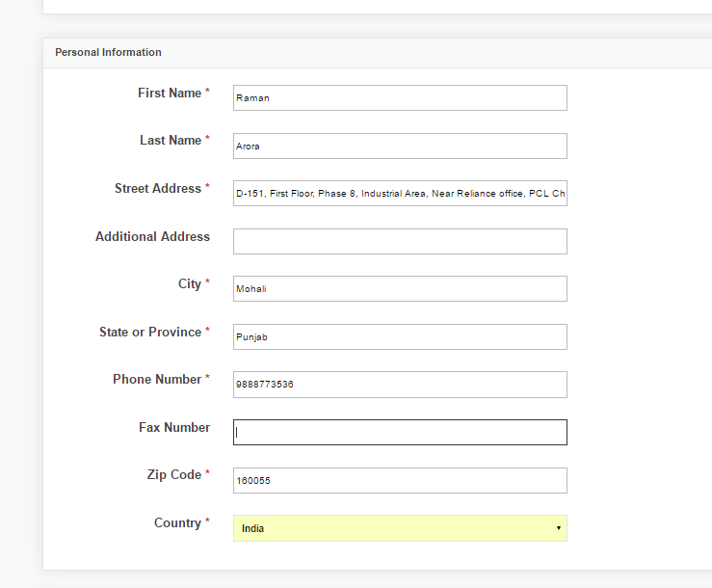Click the Fax Number label
712x588 pixels.
[174, 427]
